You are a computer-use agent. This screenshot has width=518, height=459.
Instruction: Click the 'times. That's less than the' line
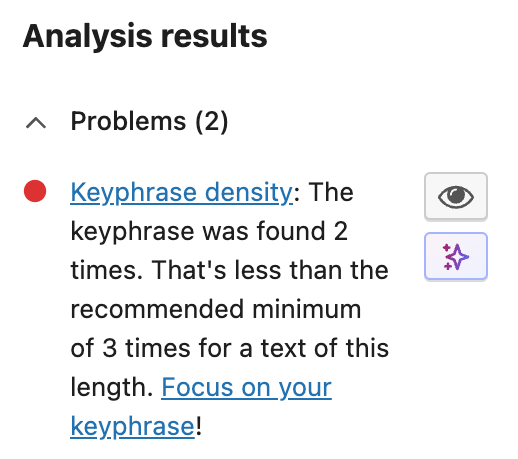click(229, 270)
